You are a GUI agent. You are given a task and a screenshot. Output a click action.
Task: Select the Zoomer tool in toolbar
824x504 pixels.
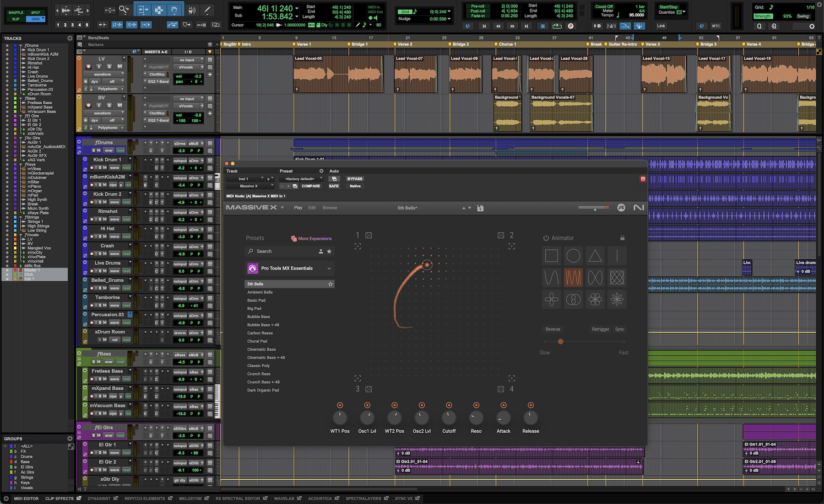[124, 10]
